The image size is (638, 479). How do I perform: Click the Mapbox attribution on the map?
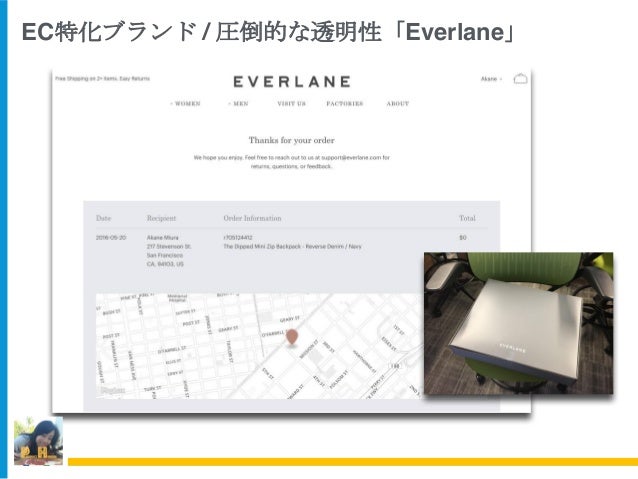pos(113,391)
